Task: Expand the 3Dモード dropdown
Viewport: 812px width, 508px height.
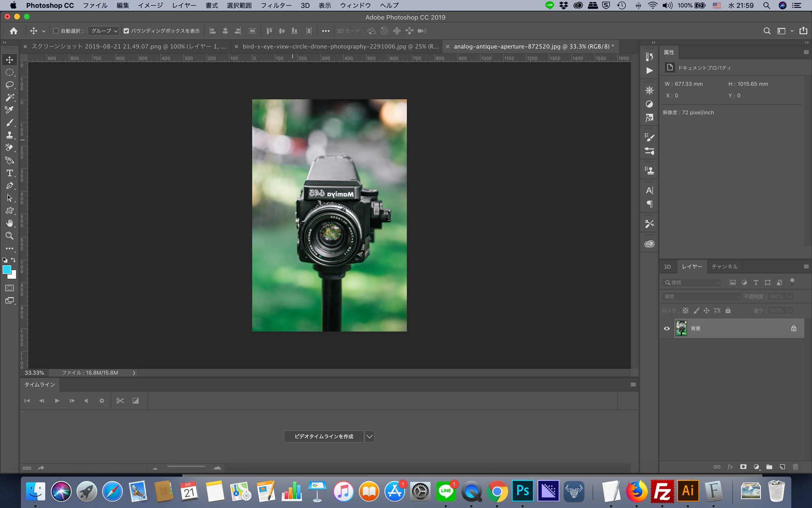Action: click(x=347, y=31)
